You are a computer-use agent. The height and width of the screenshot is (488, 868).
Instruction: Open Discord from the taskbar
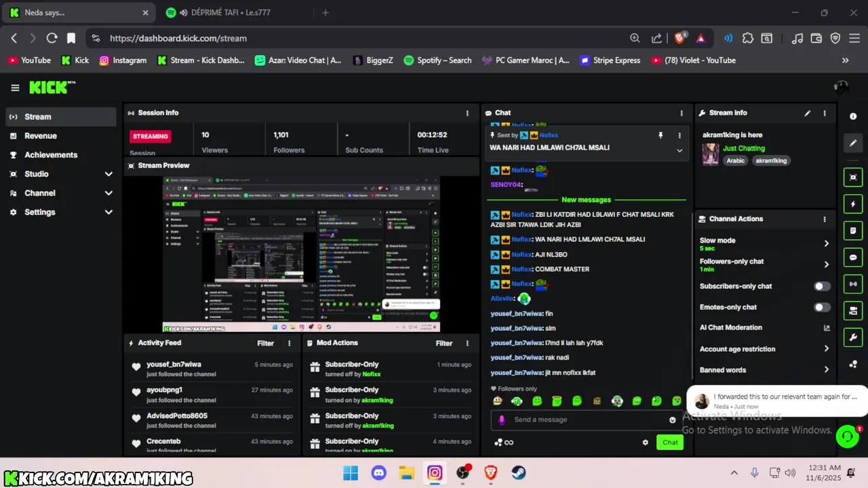tap(378, 472)
